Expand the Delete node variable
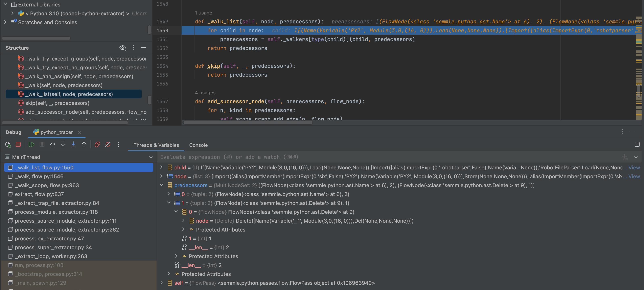 [x=183, y=221]
